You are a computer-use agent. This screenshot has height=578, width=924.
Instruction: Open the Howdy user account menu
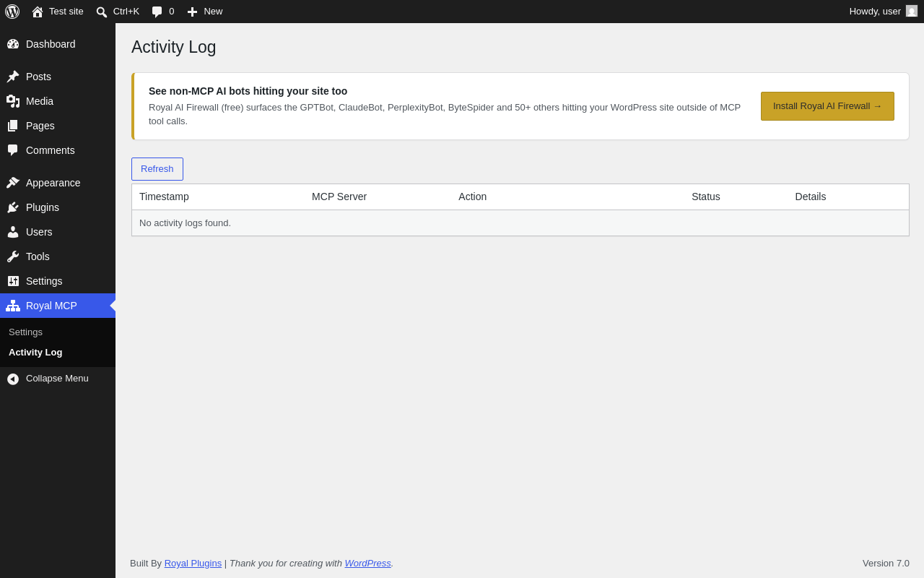coord(884,12)
